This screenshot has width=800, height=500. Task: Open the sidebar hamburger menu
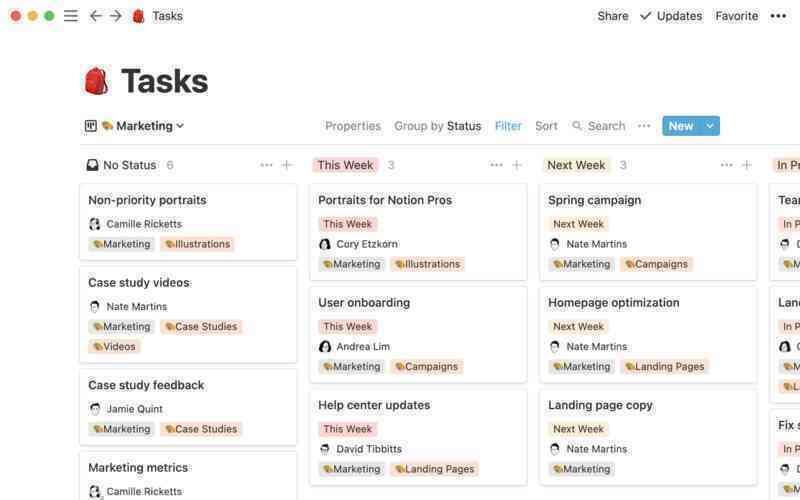point(71,16)
